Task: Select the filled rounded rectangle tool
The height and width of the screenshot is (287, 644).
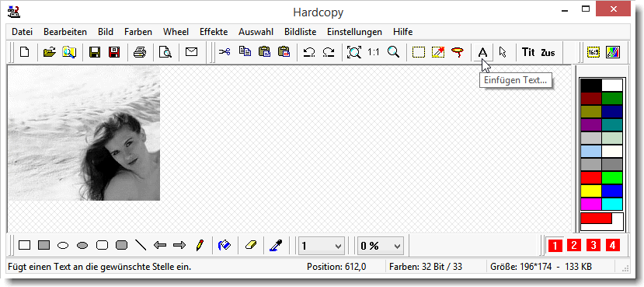Action: (x=121, y=246)
